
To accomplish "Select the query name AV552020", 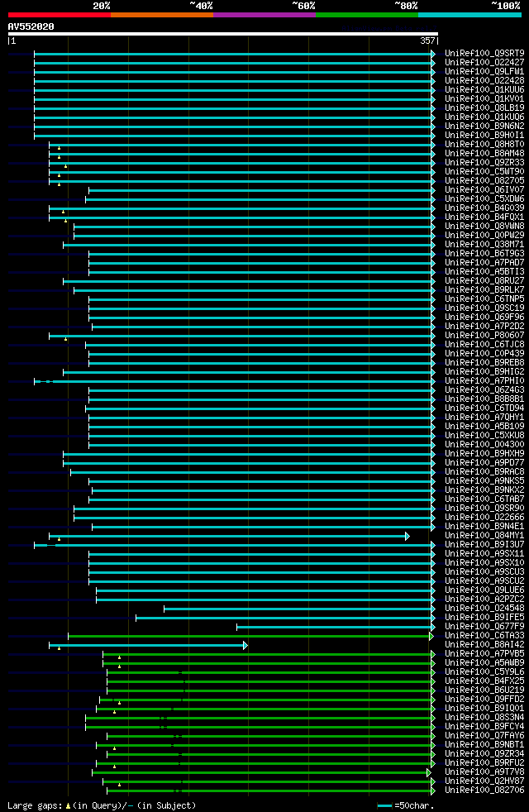I will click(x=31, y=26).
